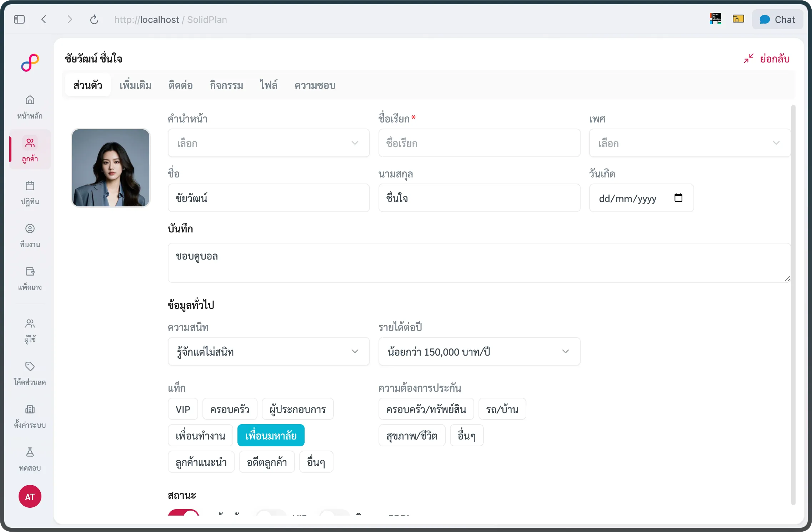
Task: Select รถ/บ้าน insurance need
Action: click(x=502, y=409)
